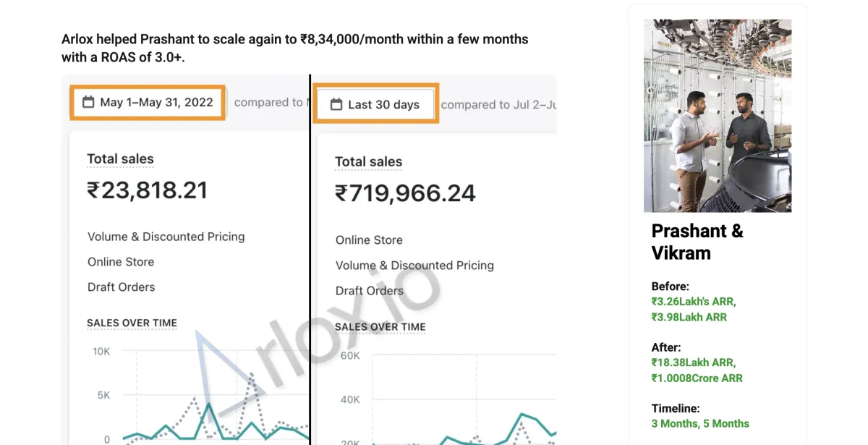The width and height of the screenshot is (868, 445).
Task: Select the ₹23,818.21 total sales figure
Action: [x=148, y=190]
